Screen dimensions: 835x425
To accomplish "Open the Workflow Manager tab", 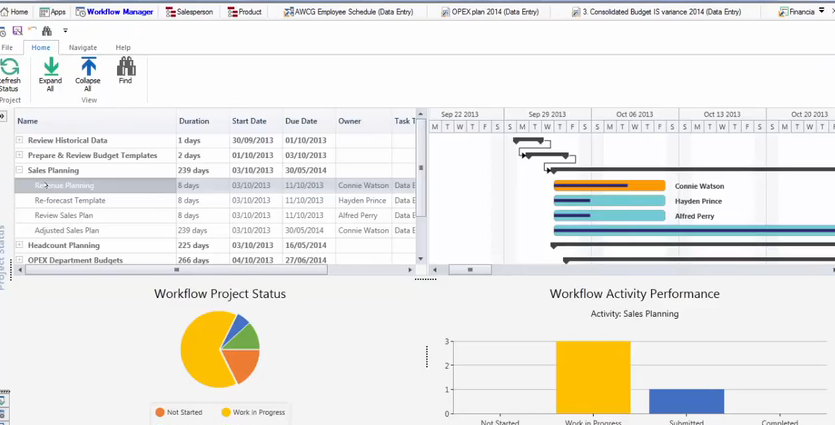I will coord(114,12).
